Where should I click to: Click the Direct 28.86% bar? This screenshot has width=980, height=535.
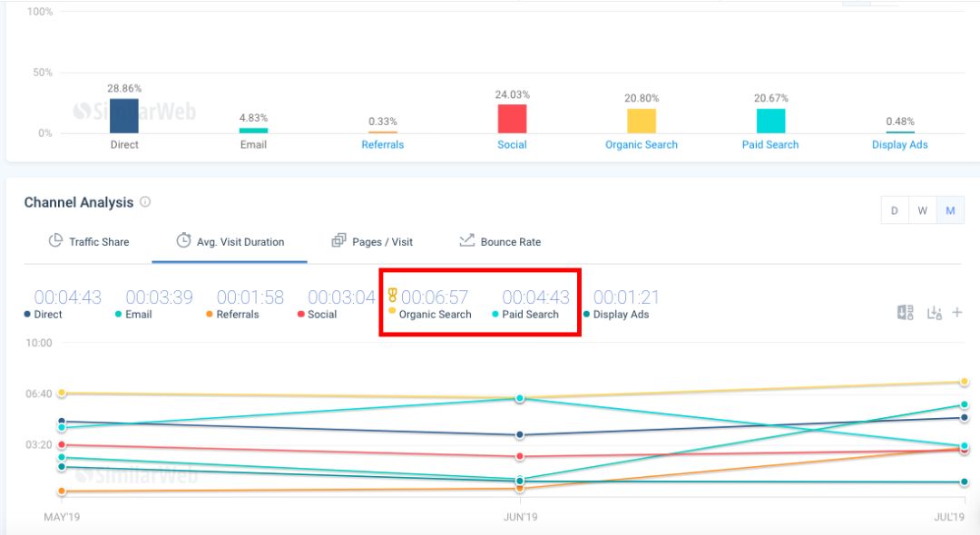point(124,115)
